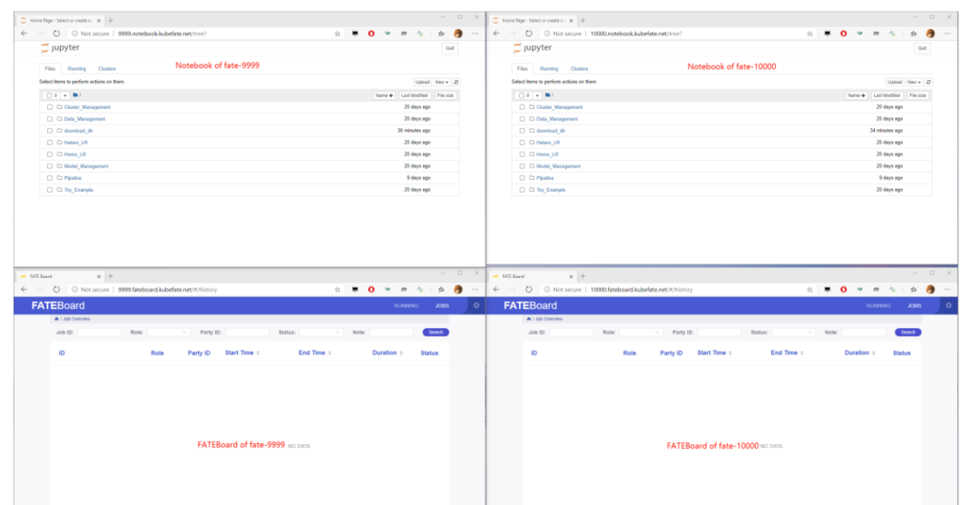Click Search button in fate-10000 FATEBoard
This screenshot has width=980, height=505.
908,332
